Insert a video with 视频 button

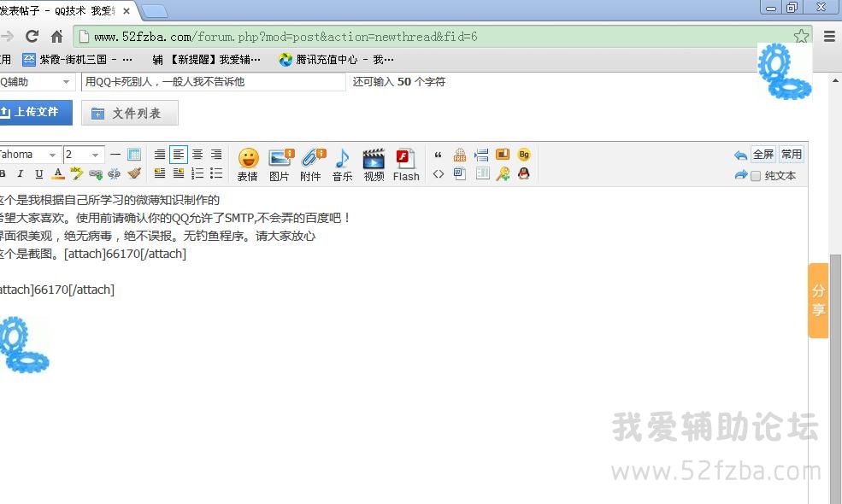click(x=374, y=165)
